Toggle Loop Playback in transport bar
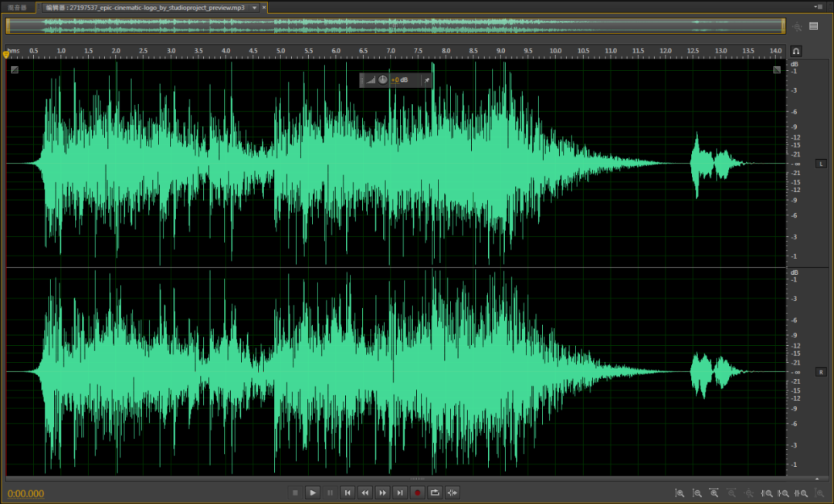This screenshot has height=504, width=834. point(435,493)
